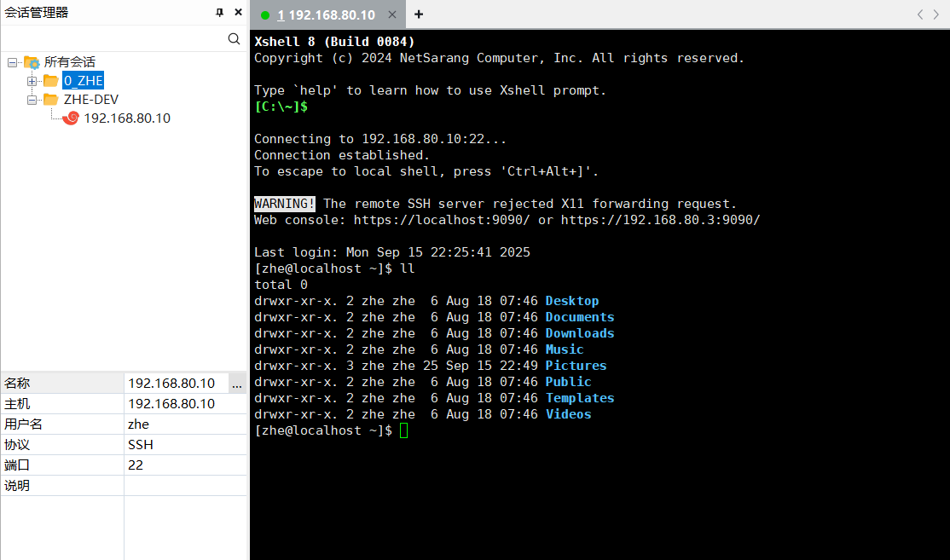Switch to the 1 192.168.80.10 tab
Image resolution: width=950 pixels, height=560 pixels.
(x=326, y=14)
